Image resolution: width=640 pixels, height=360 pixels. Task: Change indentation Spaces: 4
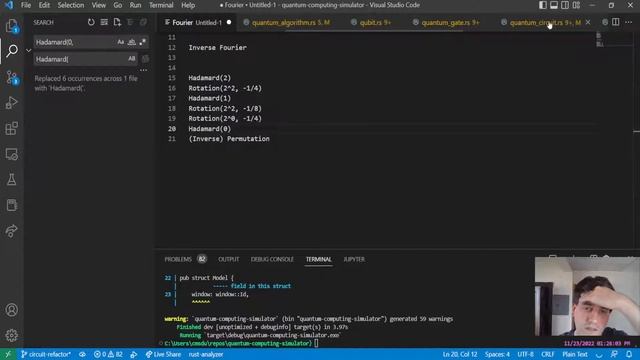coord(497,354)
